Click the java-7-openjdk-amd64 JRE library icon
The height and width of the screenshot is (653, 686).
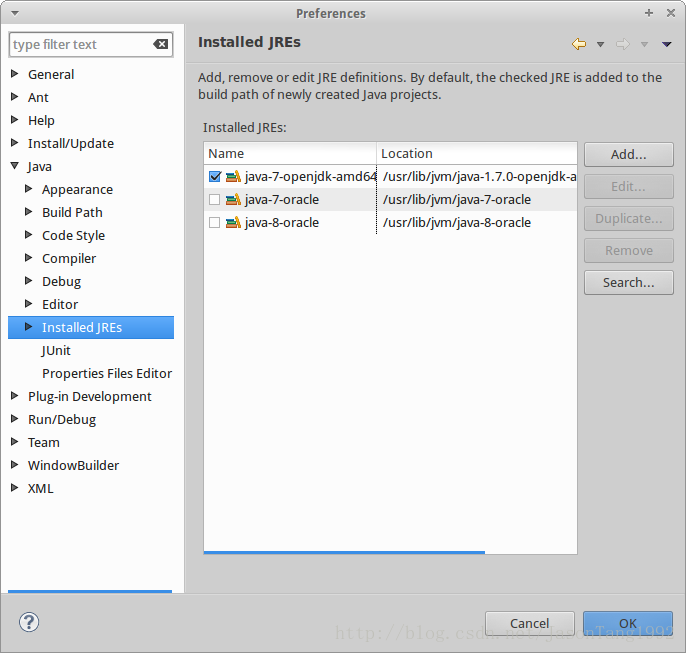(x=233, y=176)
